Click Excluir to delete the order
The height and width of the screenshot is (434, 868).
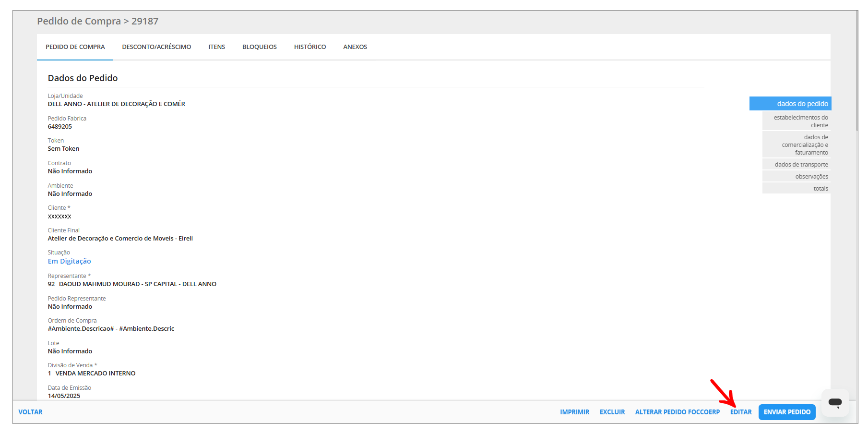pyautogui.click(x=612, y=412)
